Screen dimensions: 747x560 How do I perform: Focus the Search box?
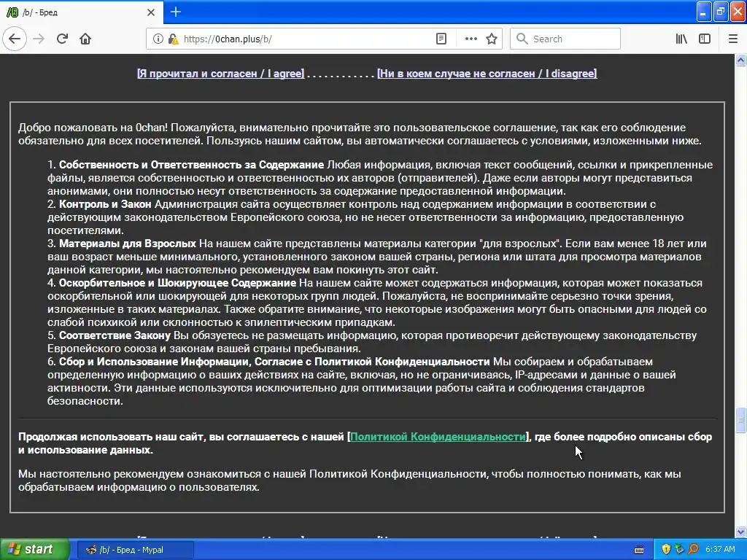point(565,39)
